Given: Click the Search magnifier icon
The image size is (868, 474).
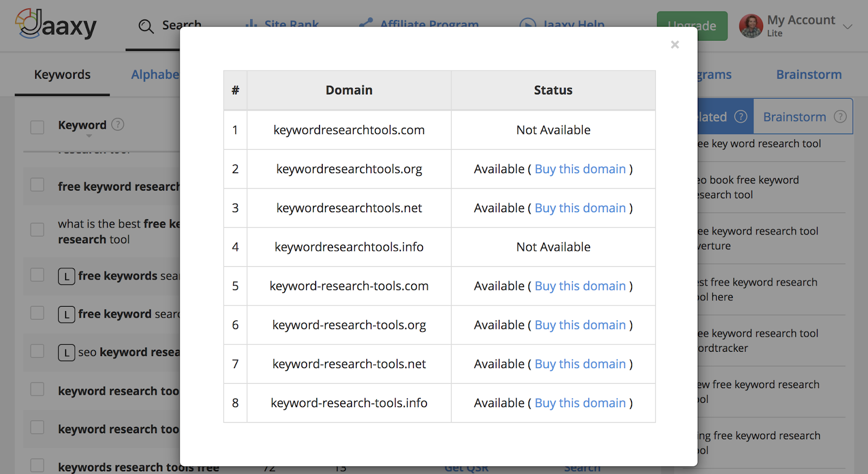Looking at the screenshot, I should pyautogui.click(x=146, y=26).
